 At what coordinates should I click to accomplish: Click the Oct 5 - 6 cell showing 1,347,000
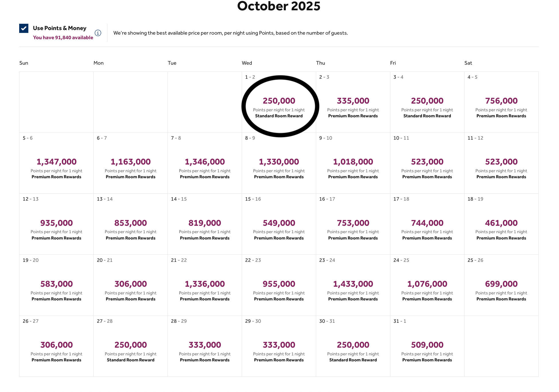(x=56, y=163)
